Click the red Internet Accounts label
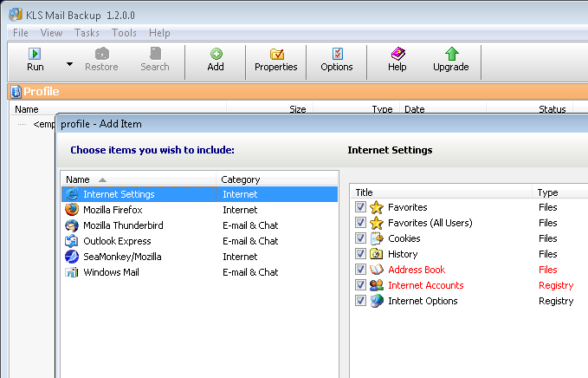The image size is (588, 378). pyautogui.click(x=425, y=285)
